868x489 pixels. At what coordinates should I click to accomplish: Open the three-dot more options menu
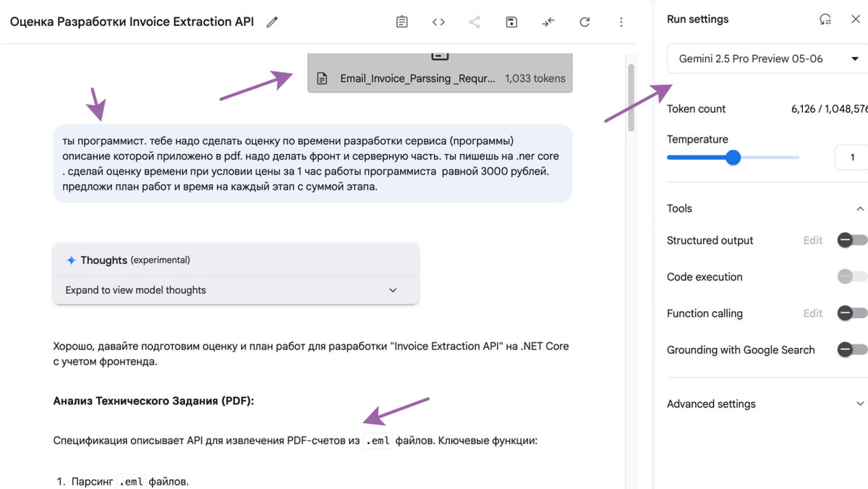(621, 22)
